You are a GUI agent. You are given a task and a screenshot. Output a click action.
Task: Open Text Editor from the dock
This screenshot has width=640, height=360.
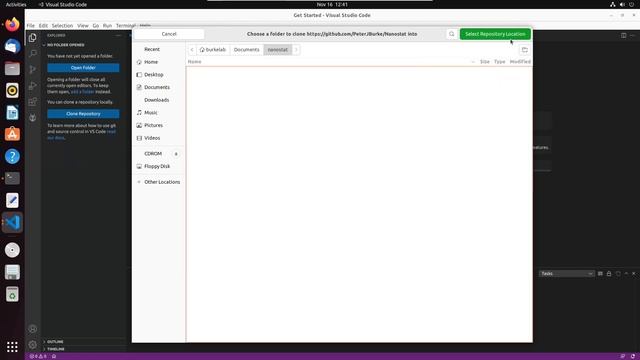tap(12, 200)
